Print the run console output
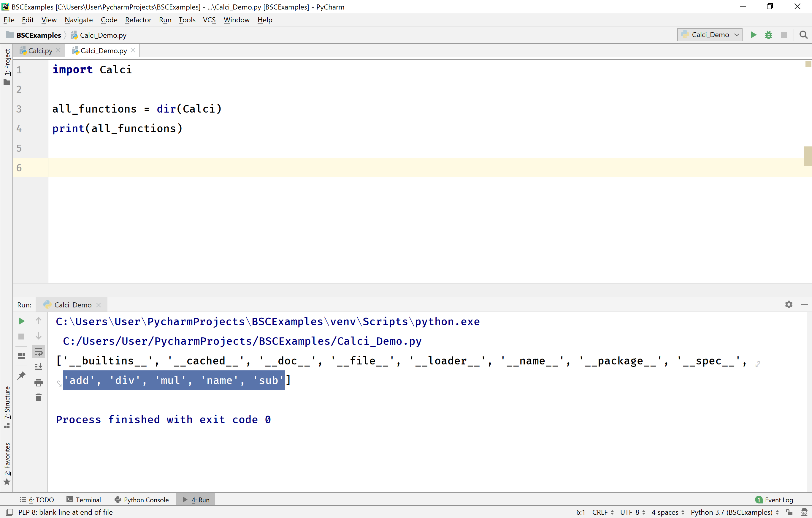Viewport: 812px width, 518px height. tap(39, 382)
